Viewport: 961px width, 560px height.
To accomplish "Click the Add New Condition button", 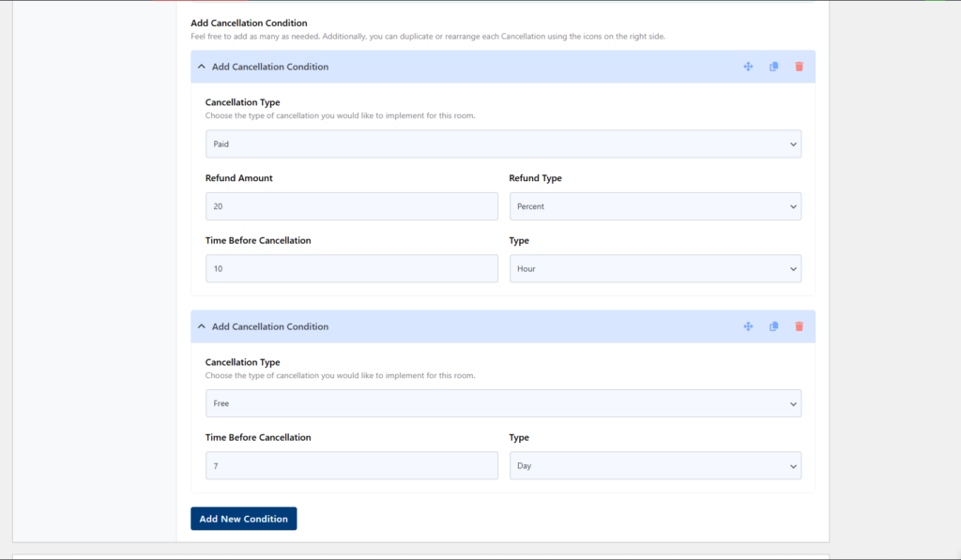I will (x=243, y=519).
